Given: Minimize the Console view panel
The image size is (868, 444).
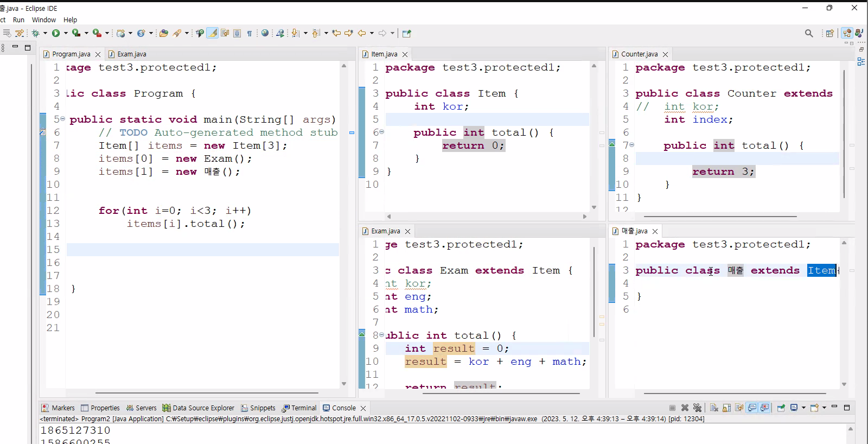Looking at the screenshot, I should pos(834,407).
